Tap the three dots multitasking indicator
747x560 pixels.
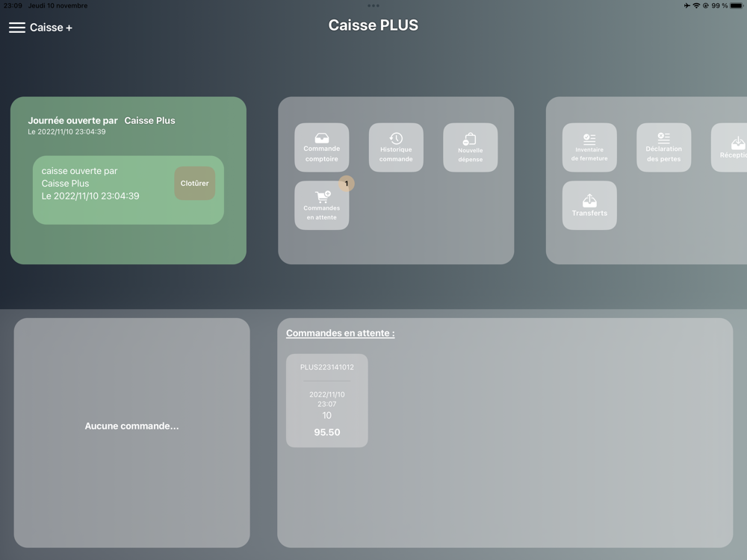[x=373, y=6]
